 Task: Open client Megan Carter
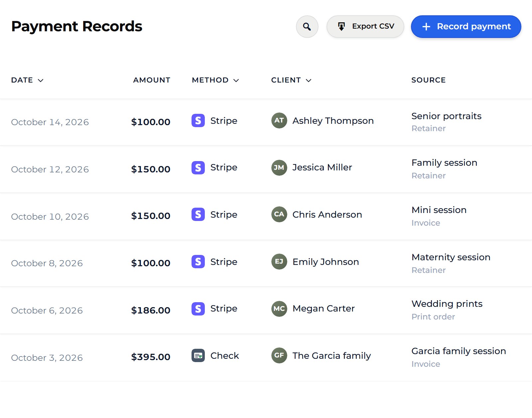coord(324,309)
